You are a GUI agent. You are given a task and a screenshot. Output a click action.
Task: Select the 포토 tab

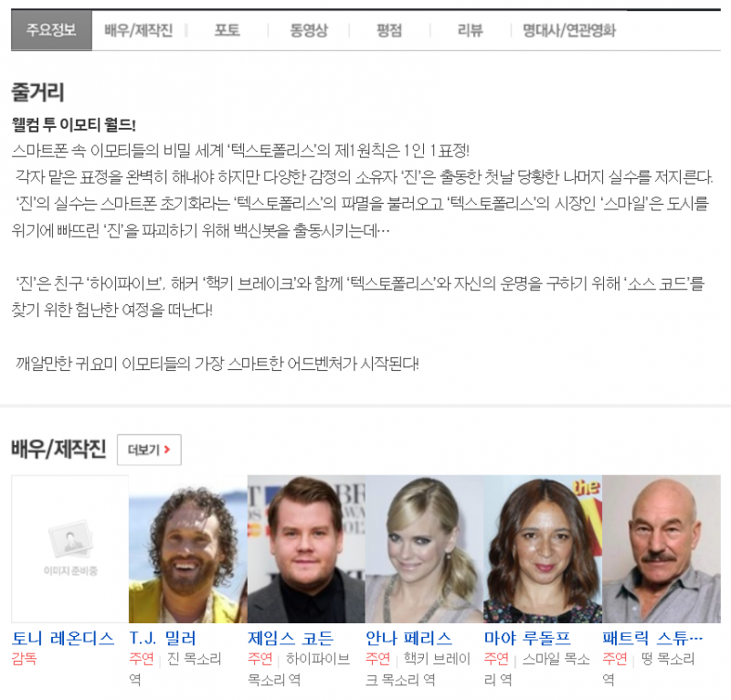coord(227,30)
